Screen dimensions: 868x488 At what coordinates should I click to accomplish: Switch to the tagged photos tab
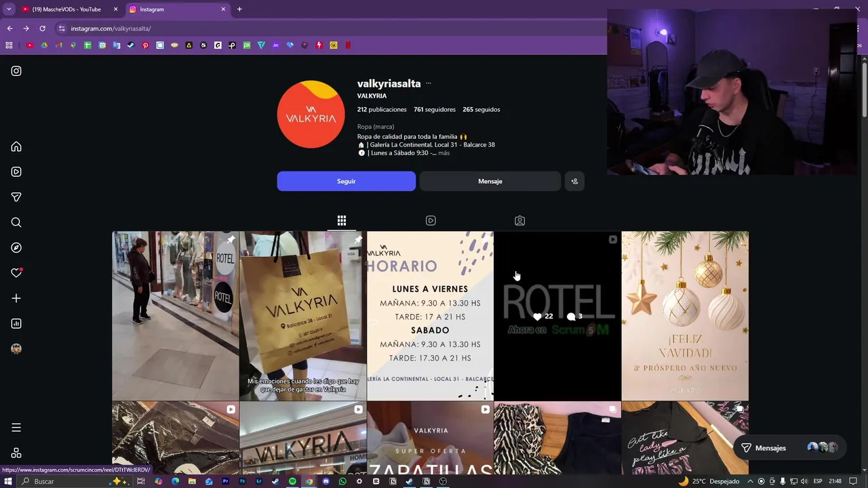(x=519, y=220)
